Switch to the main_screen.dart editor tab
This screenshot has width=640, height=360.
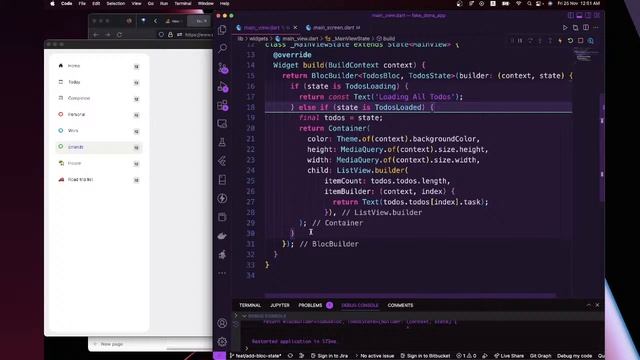click(333, 28)
